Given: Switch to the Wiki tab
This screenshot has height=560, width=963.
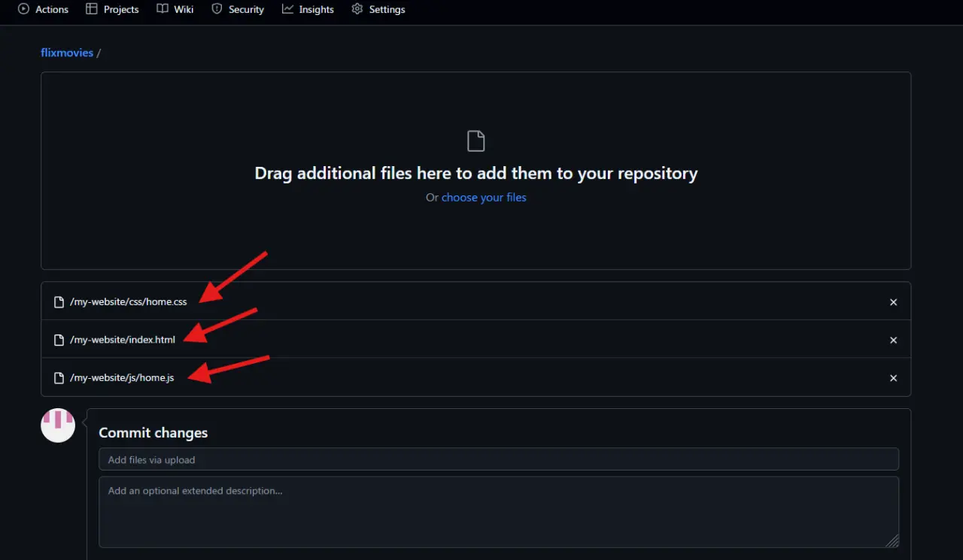Looking at the screenshot, I should (175, 10).
